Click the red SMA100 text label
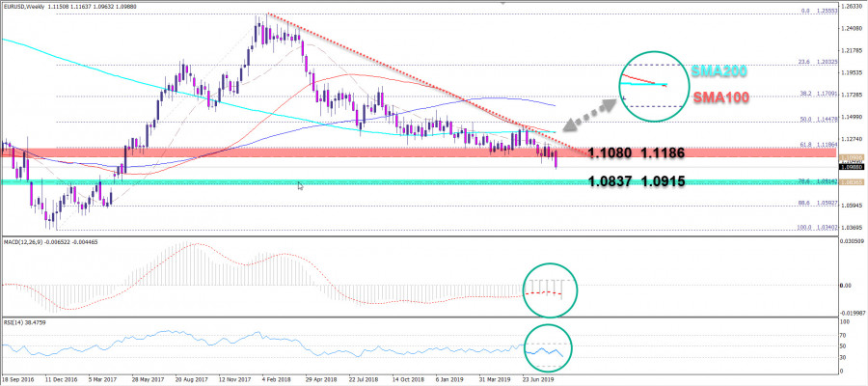 click(x=720, y=98)
